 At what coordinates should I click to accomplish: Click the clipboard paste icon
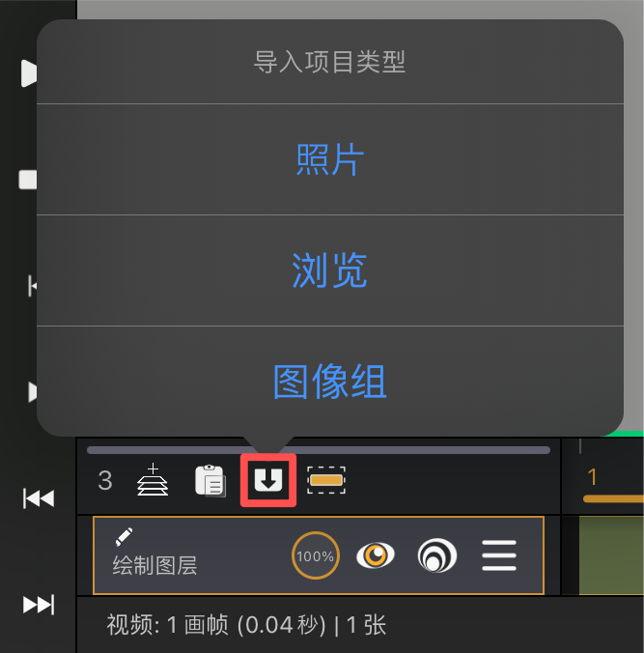pyautogui.click(x=210, y=480)
